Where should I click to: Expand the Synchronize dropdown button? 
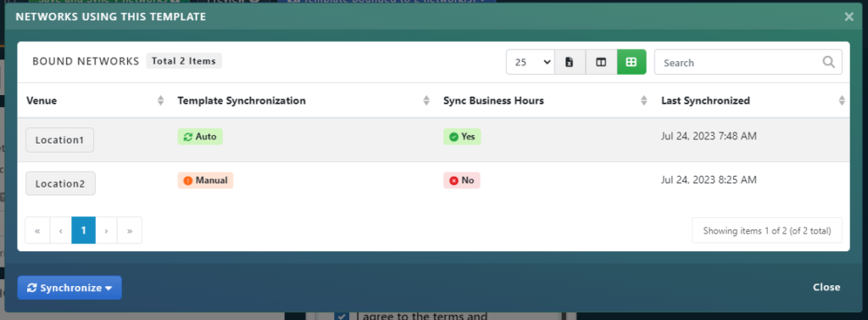[70, 288]
